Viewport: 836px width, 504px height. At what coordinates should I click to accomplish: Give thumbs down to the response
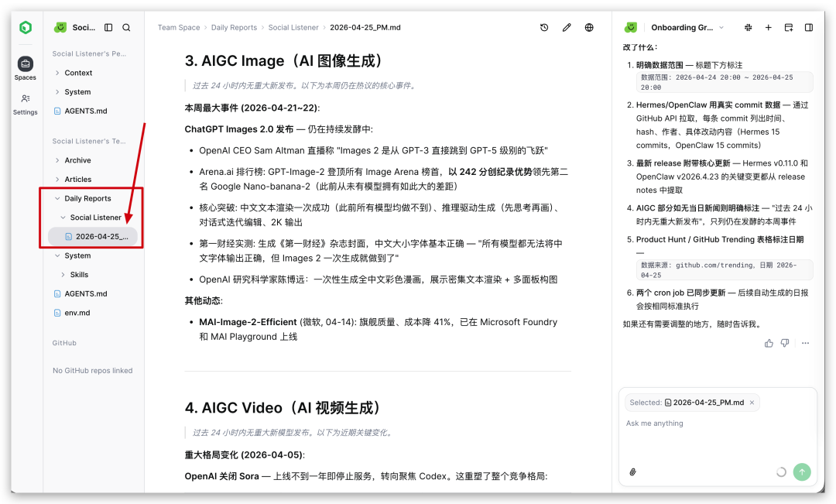[785, 343]
